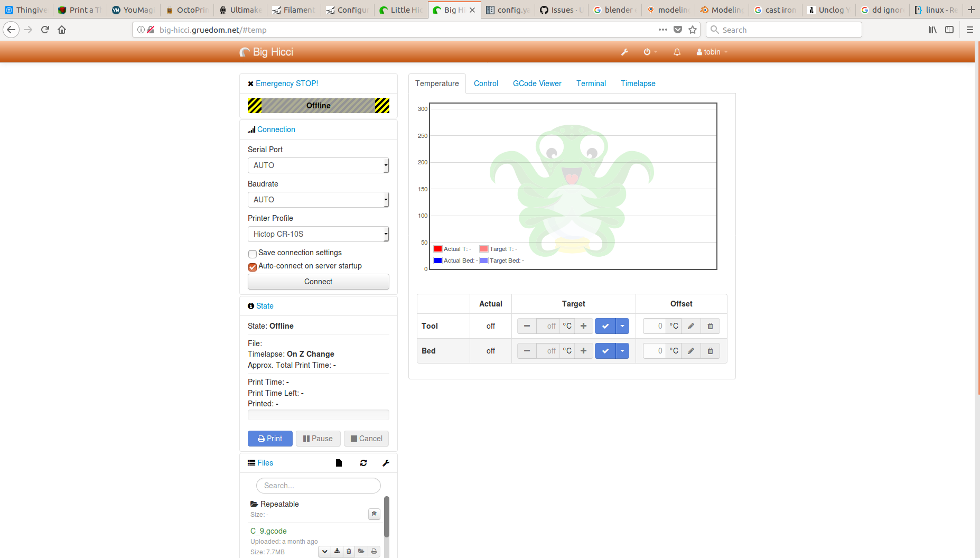980x558 pixels.
Task: Open OctoPrint settings wrench icon
Action: coord(624,52)
